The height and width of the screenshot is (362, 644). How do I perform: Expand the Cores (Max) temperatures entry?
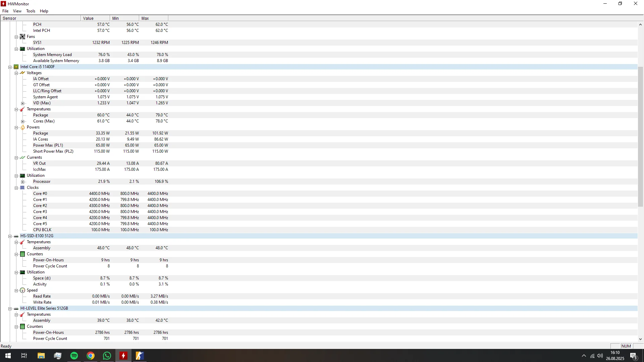point(22,121)
